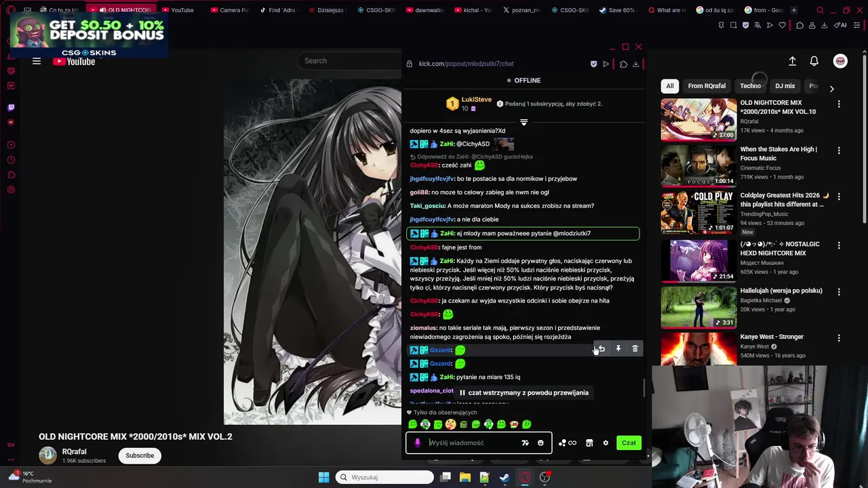Image resolution: width=868 pixels, height=488 pixels.
Task: Open chat settings gear icon
Action: point(606,443)
